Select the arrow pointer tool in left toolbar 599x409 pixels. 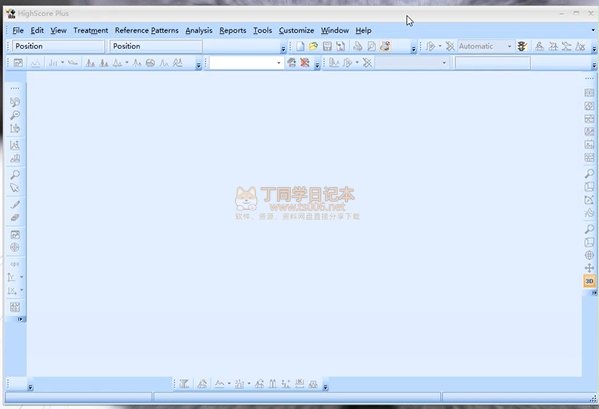[x=15, y=188]
